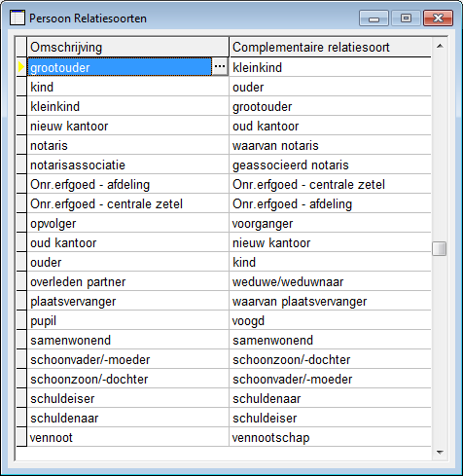
Task: Click the scrollbar up arrow
Action: [440, 47]
